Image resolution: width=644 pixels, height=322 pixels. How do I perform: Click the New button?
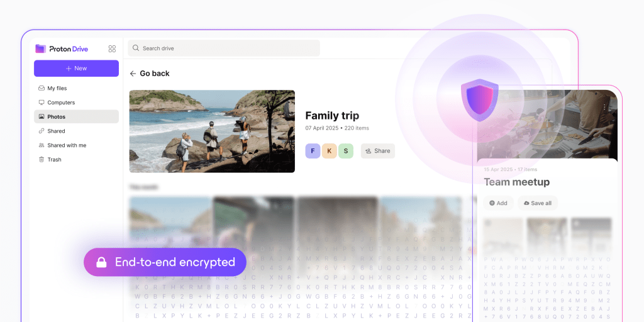tap(76, 68)
